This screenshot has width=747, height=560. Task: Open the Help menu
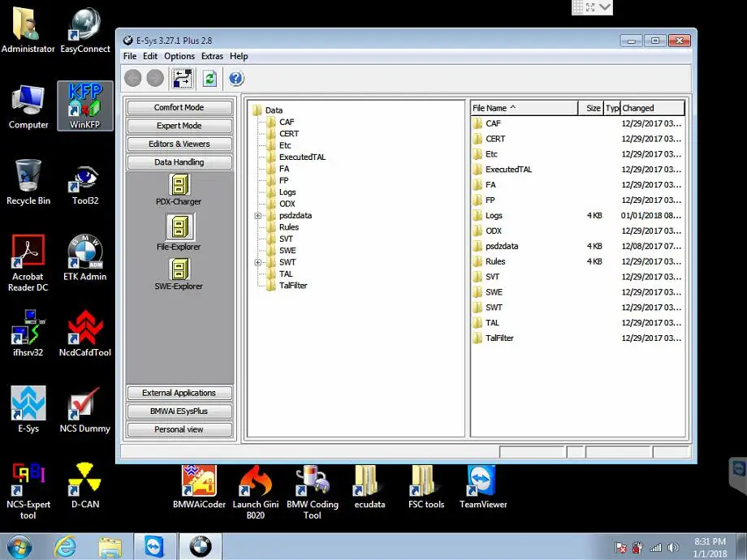point(239,56)
